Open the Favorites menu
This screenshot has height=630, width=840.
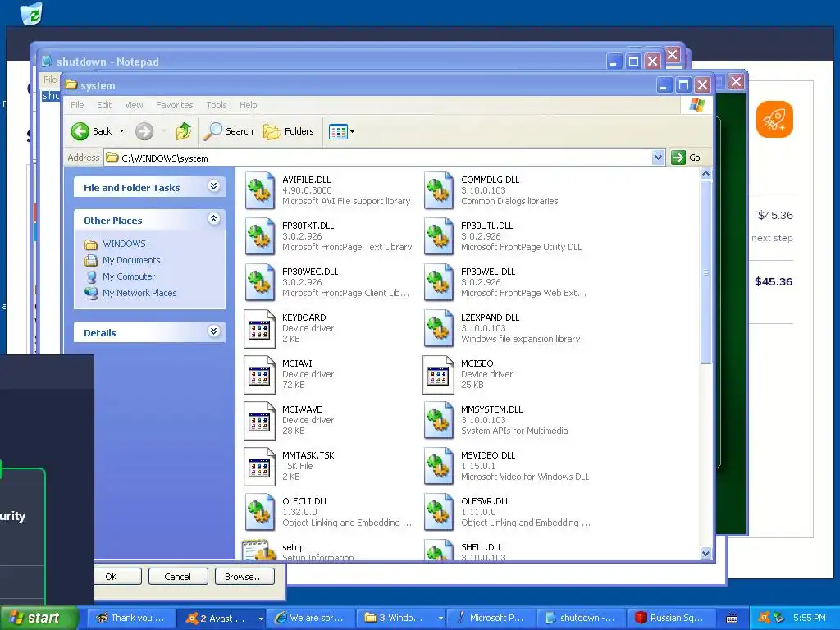tap(174, 105)
